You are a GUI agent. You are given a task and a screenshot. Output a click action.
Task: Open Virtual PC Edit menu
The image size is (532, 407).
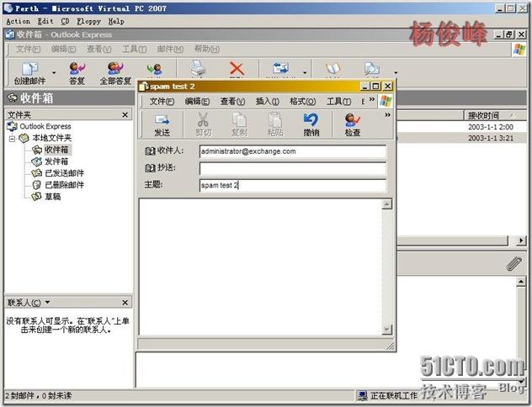click(x=45, y=21)
